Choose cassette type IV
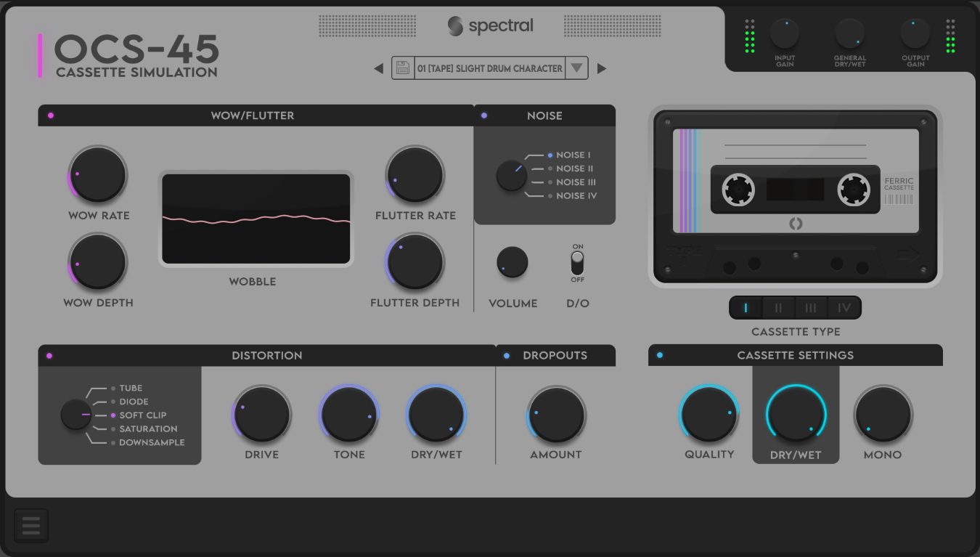 844,308
